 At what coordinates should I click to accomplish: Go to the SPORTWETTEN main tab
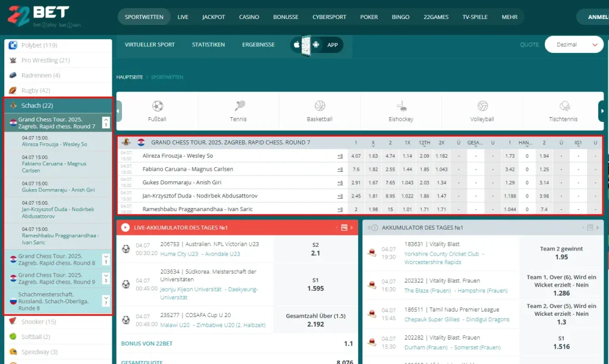coord(144,17)
